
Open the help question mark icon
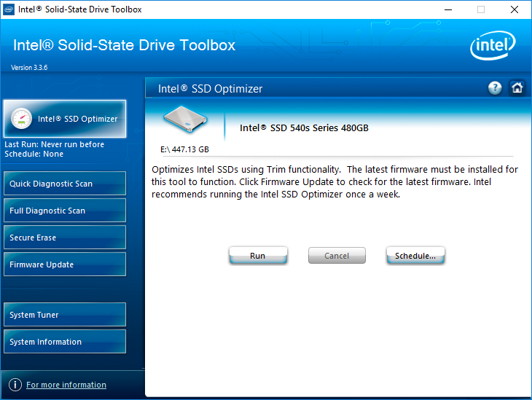coord(495,88)
